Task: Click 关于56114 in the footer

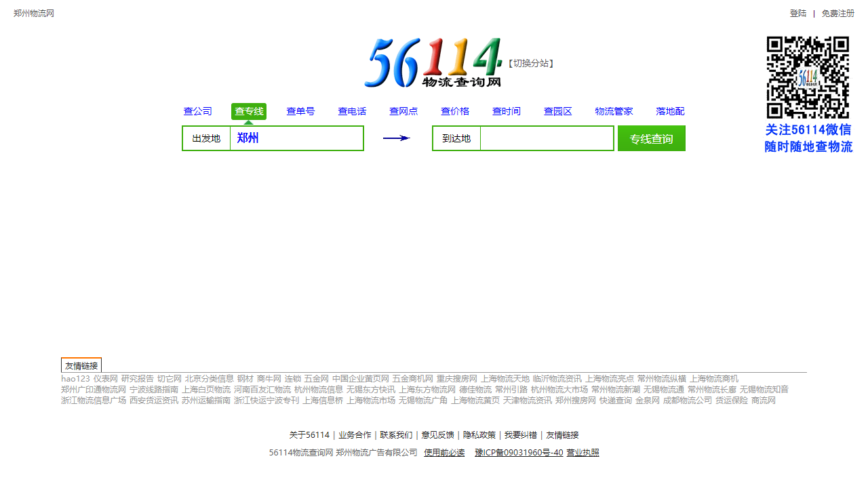Action: pos(309,435)
